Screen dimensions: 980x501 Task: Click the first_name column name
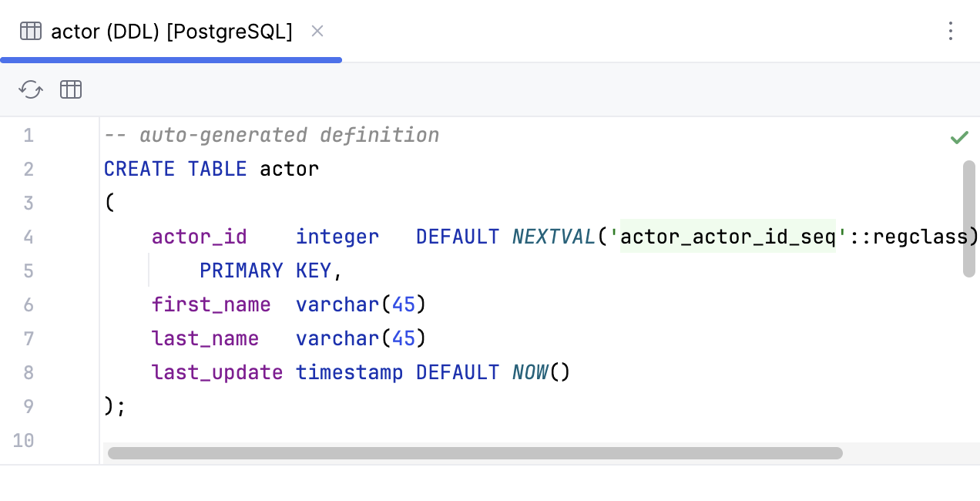tap(211, 304)
